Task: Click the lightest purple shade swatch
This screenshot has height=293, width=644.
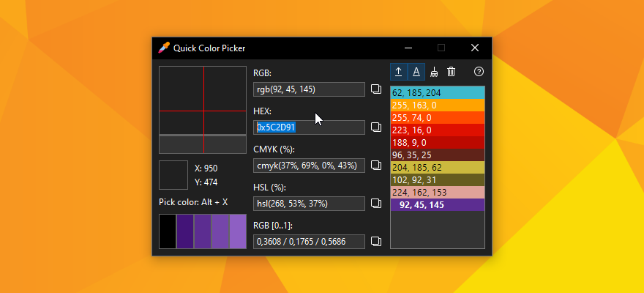Action: click(x=238, y=231)
